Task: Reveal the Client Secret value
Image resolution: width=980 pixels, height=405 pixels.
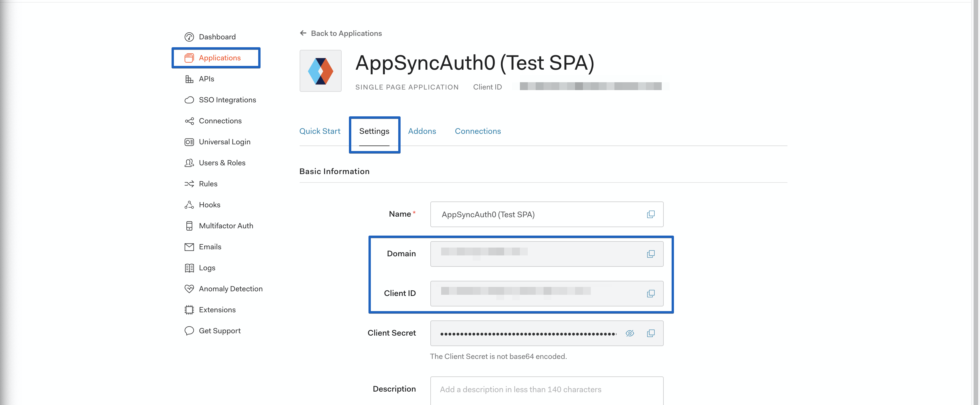Action: click(x=630, y=333)
